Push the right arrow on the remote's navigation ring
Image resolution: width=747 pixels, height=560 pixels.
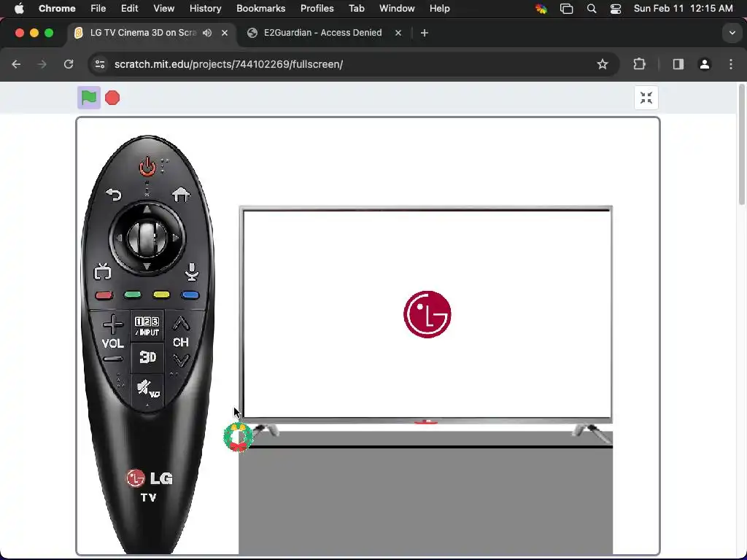(175, 238)
